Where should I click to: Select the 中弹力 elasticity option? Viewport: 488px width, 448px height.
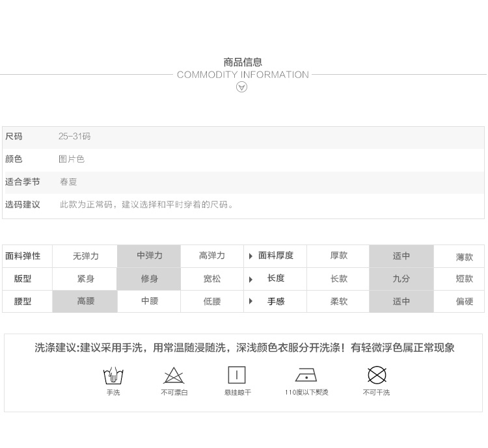[x=150, y=256]
